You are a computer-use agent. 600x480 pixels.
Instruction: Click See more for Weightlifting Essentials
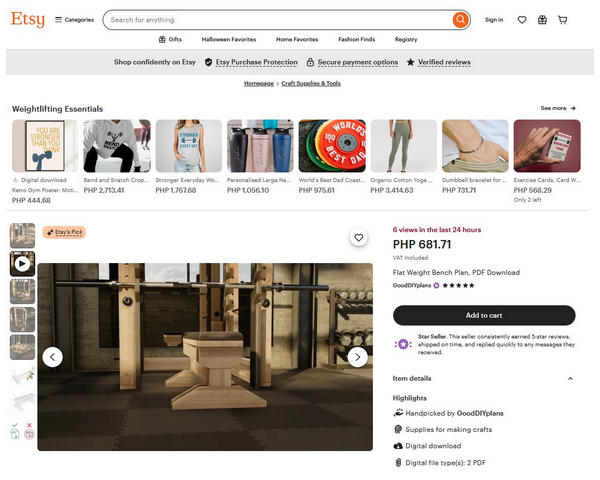(558, 108)
